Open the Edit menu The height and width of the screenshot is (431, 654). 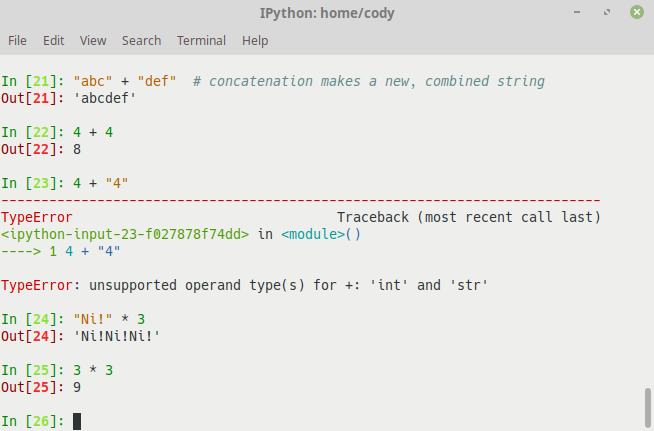pyautogui.click(x=53, y=41)
